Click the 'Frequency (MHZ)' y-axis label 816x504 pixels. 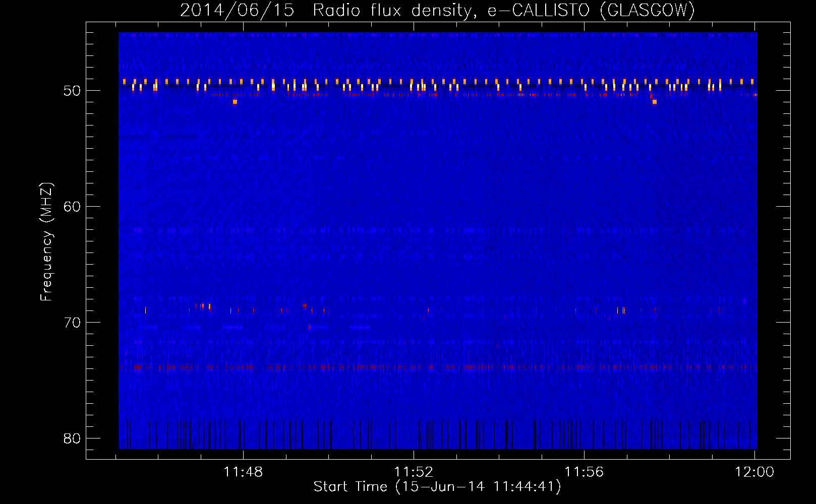[46, 242]
